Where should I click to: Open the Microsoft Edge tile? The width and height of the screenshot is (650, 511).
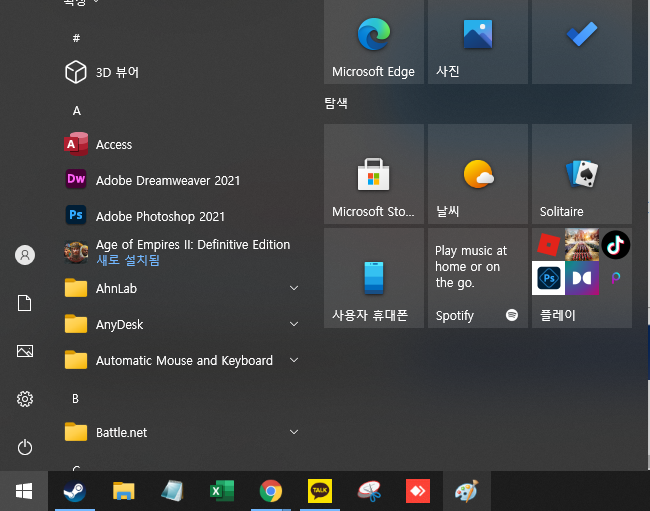click(374, 41)
